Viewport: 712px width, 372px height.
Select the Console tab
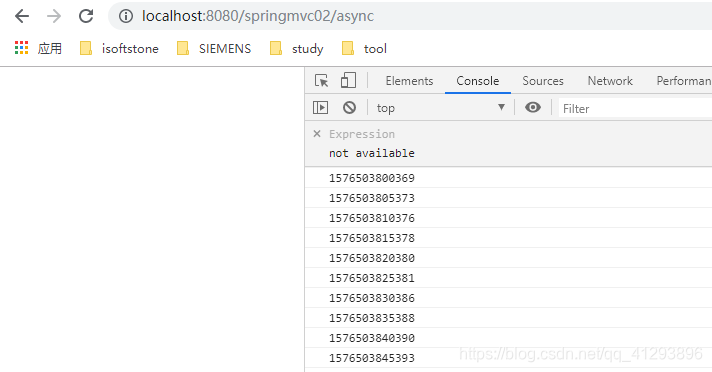(x=478, y=81)
